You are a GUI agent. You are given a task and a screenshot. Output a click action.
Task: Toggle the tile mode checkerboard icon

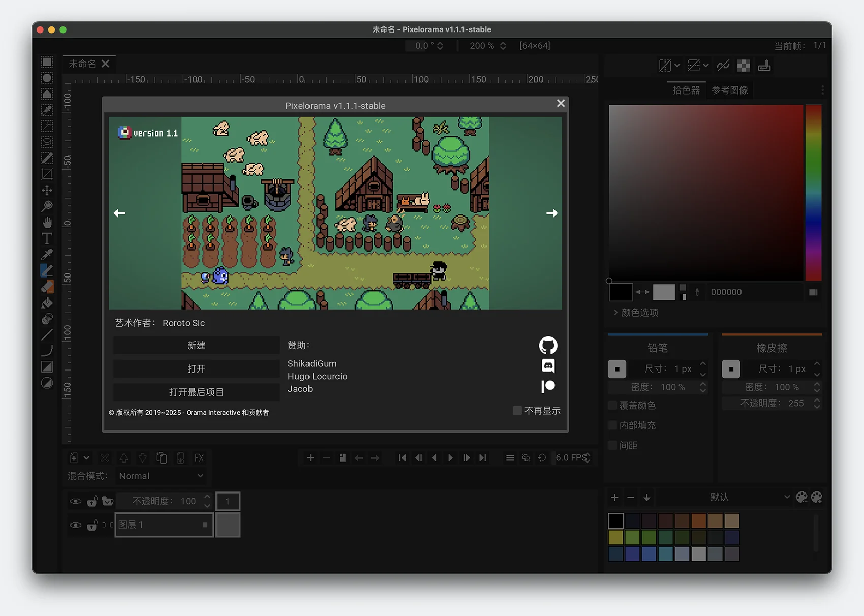(744, 66)
